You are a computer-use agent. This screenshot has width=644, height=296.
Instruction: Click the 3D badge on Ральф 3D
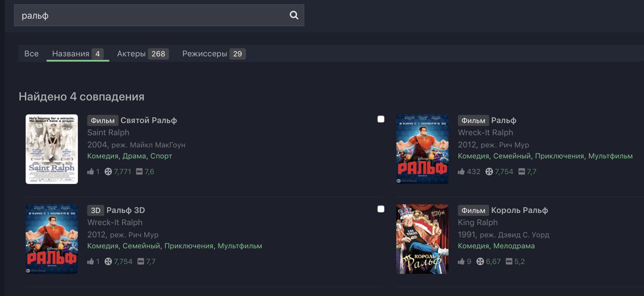96,210
